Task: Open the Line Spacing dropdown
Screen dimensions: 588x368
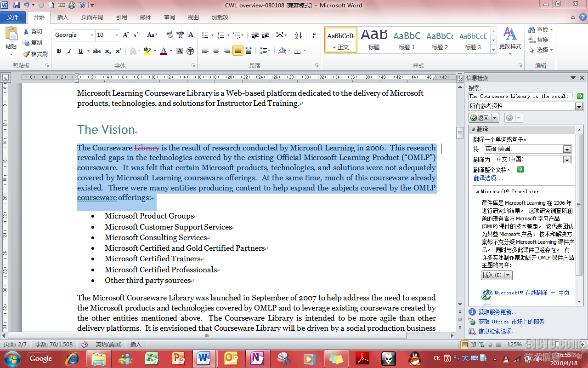Action: 265,51
